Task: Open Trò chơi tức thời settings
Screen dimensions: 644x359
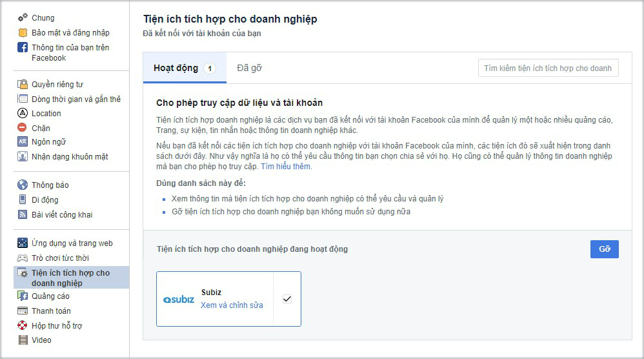Action: pyautogui.click(x=60, y=258)
